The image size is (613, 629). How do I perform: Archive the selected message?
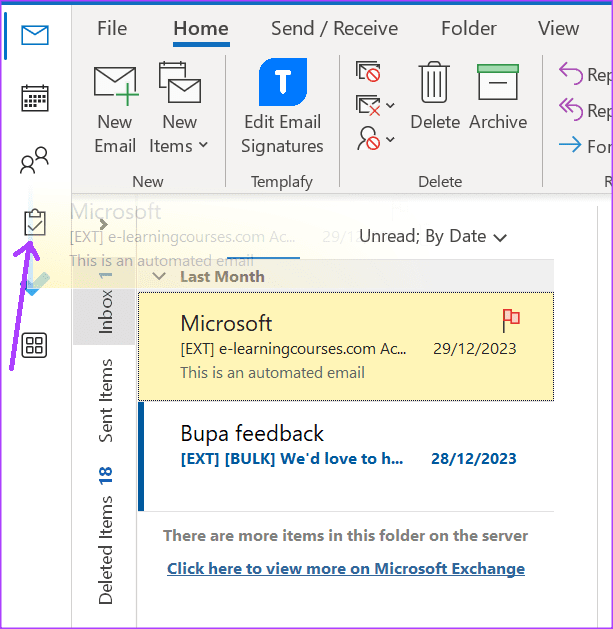(x=498, y=96)
